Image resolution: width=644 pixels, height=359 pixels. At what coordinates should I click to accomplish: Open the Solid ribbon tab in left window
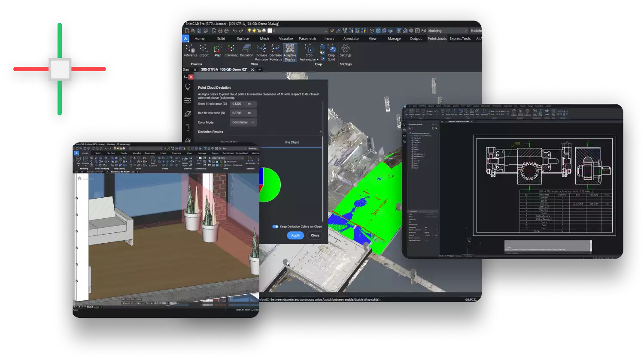pyautogui.click(x=98, y=153)
